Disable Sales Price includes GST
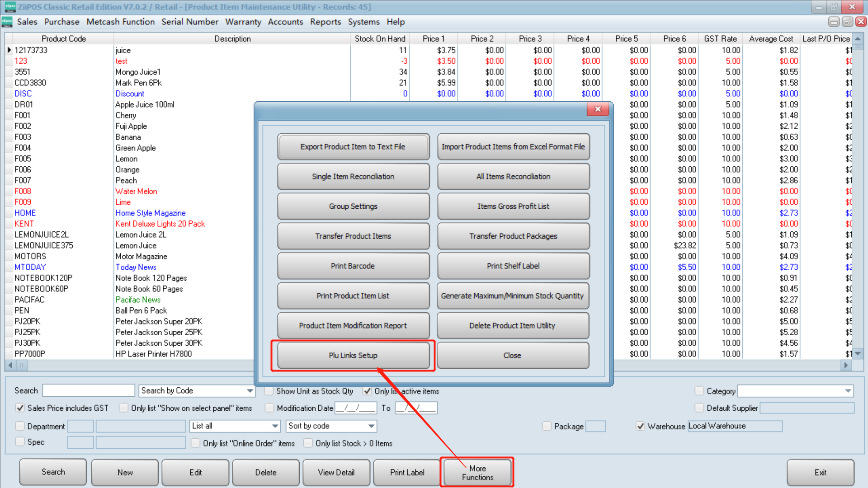The image size is (868, 488). [x=20, y=408]
